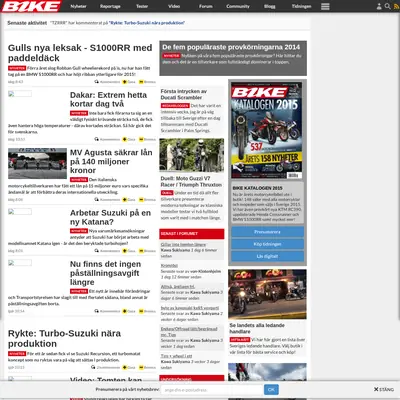The image size is (400, 400).
Task: Click bookmark icon under Gulls nya leksak article
Action: coord(141,82)
